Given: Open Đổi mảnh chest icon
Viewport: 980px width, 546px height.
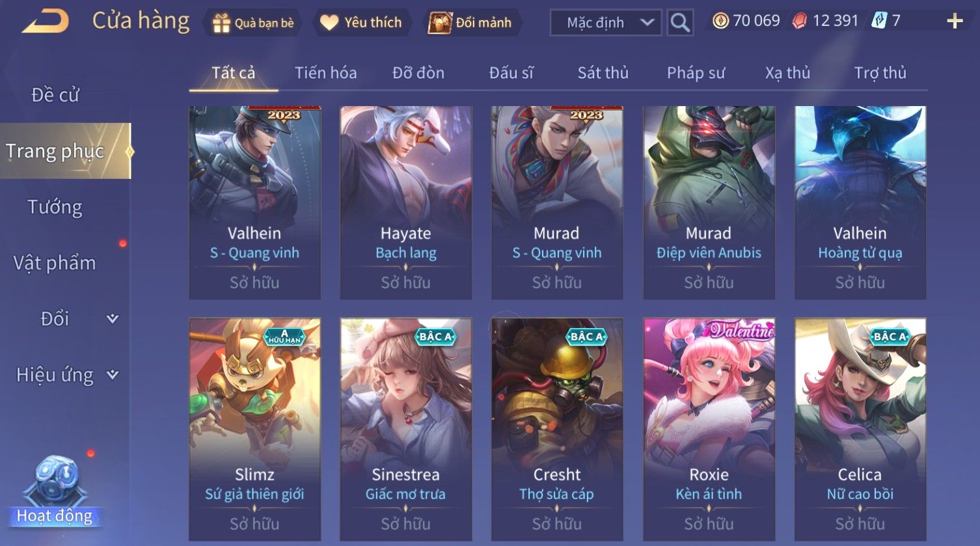Looking at the screenshot, I should tap(440, 23).
